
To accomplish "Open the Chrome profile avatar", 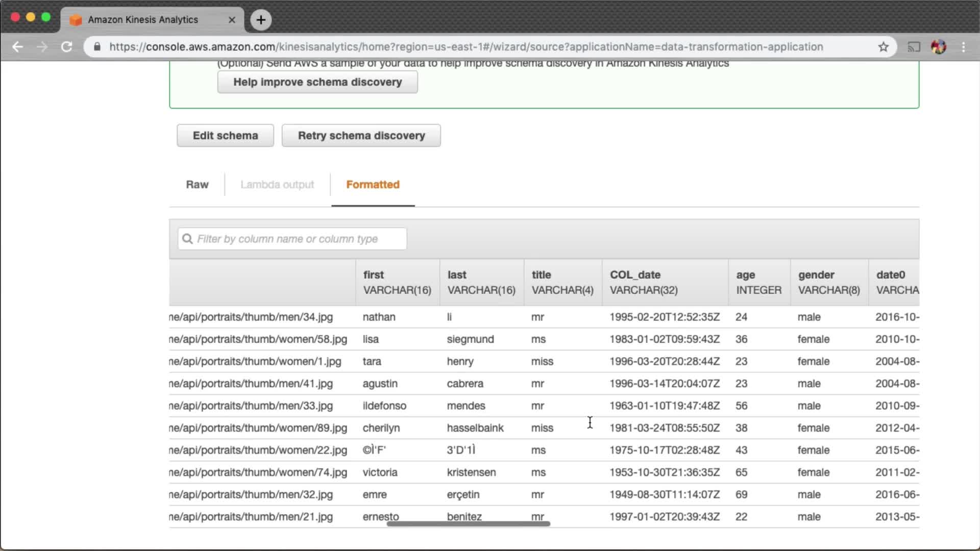I will pyautogui.click(x=938, y=47).
